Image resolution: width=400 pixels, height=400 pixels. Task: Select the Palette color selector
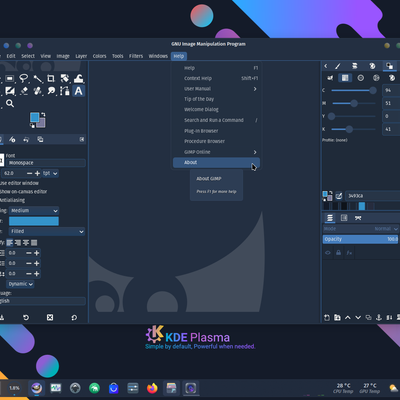392,78
